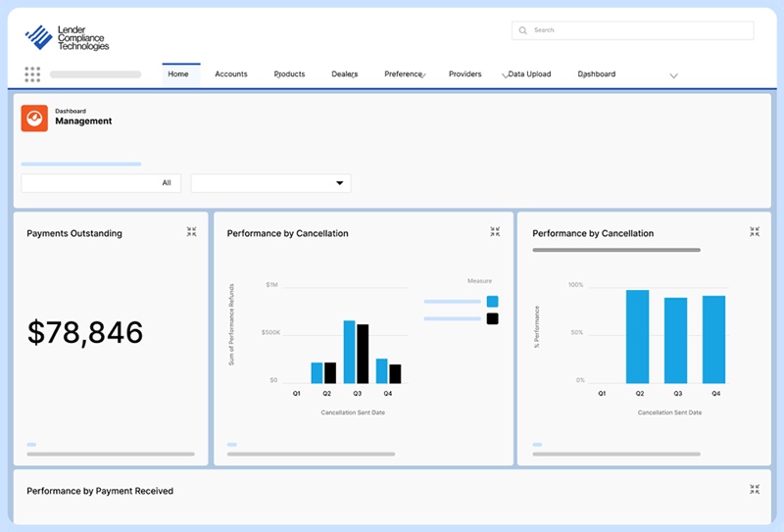This screenshot has width=784, height=532.
Task: Open the chevron before Data Upload
Action: click(x=505, y=75)
